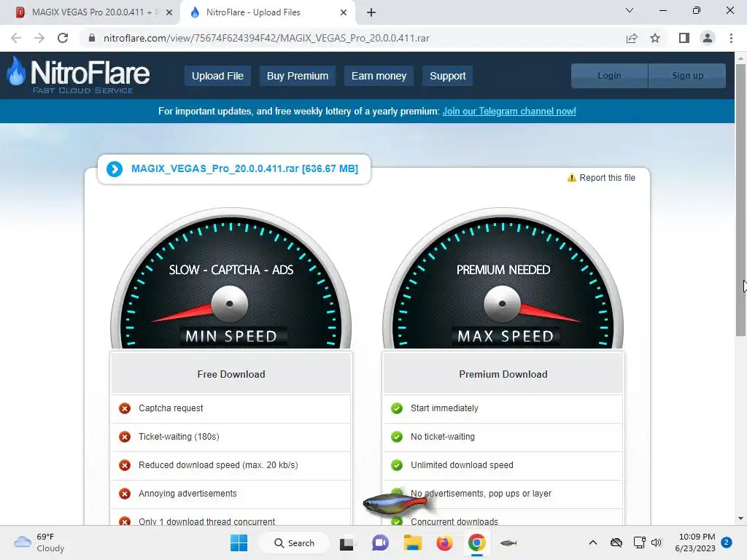Open the Teams Chat icon on the taskbar
747x560 pixels.
pyautogui.click(x=380, y=542)
